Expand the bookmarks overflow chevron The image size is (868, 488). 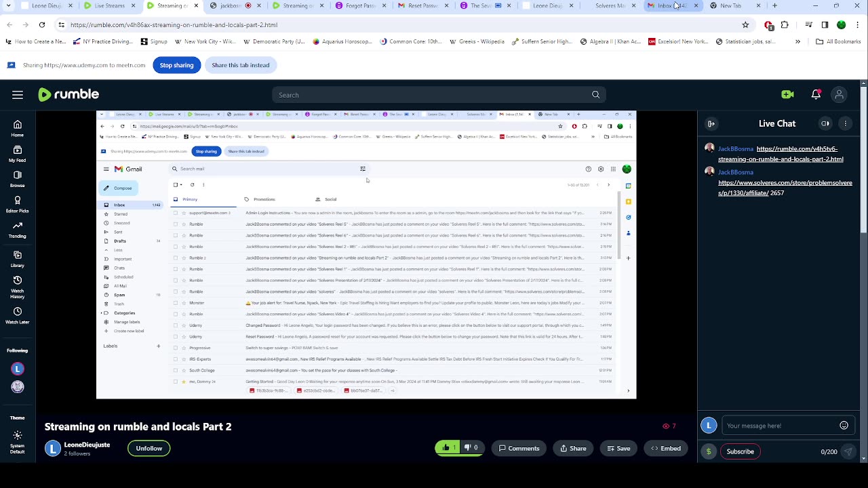click(797, 41)
